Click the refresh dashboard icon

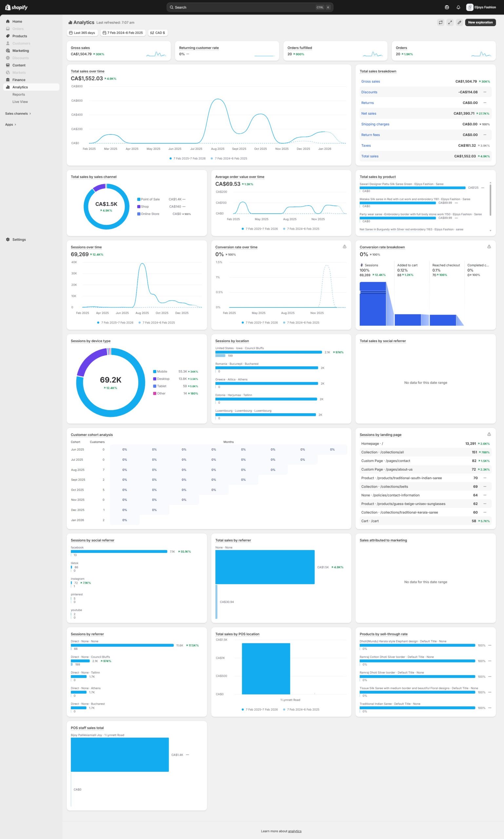440,22
